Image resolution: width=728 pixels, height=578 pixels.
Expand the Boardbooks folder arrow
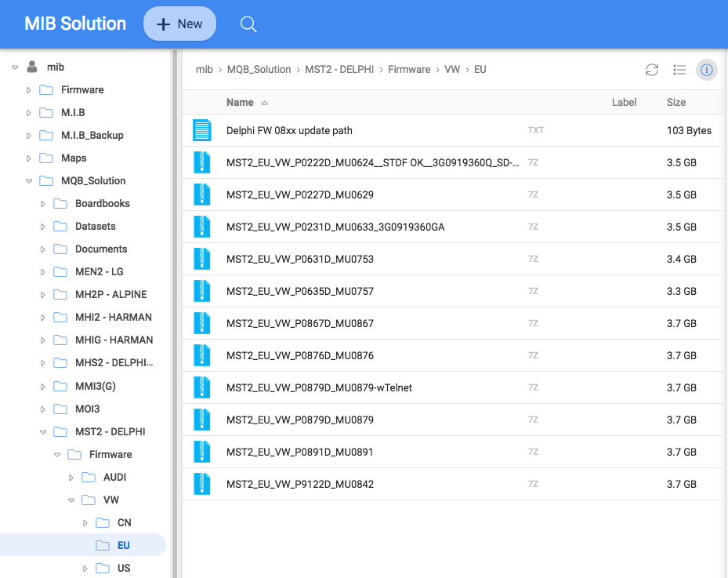[43, 203]
